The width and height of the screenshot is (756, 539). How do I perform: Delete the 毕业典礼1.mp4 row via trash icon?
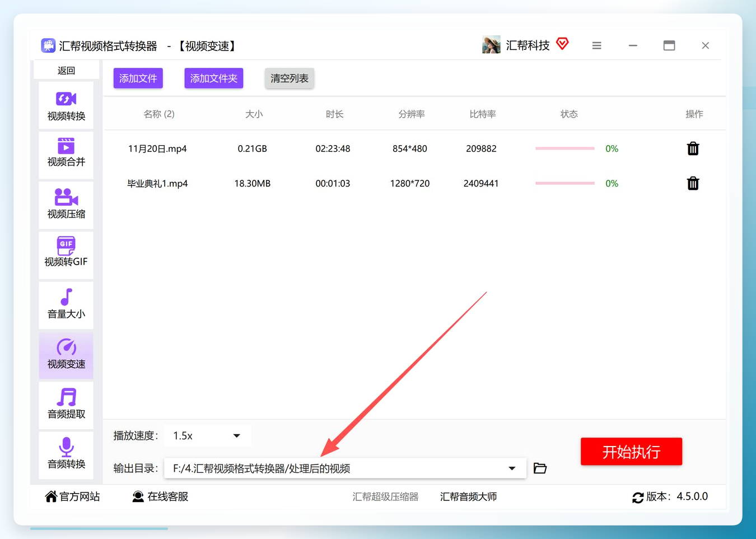pyautogui.click(x=693, y=183)
